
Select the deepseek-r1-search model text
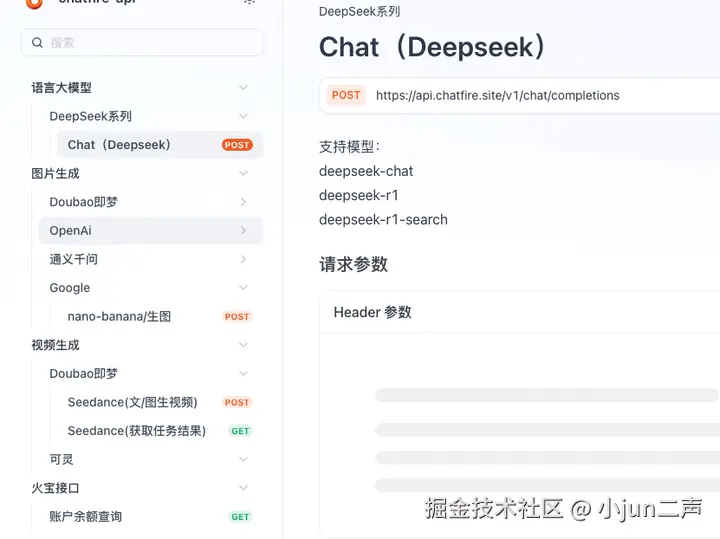coord(383,220)
